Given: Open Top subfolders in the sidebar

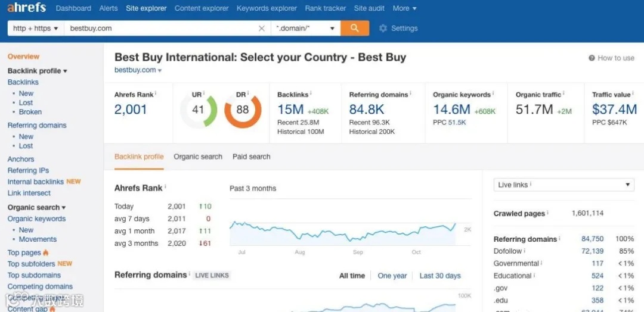Looking at the screenshot, I should [x=31, y=264].
